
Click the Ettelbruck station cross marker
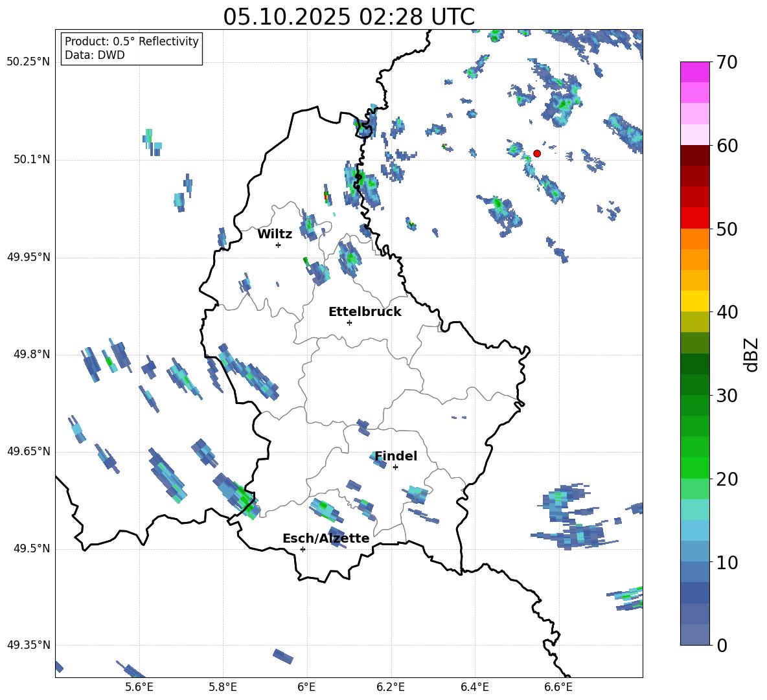349,322
